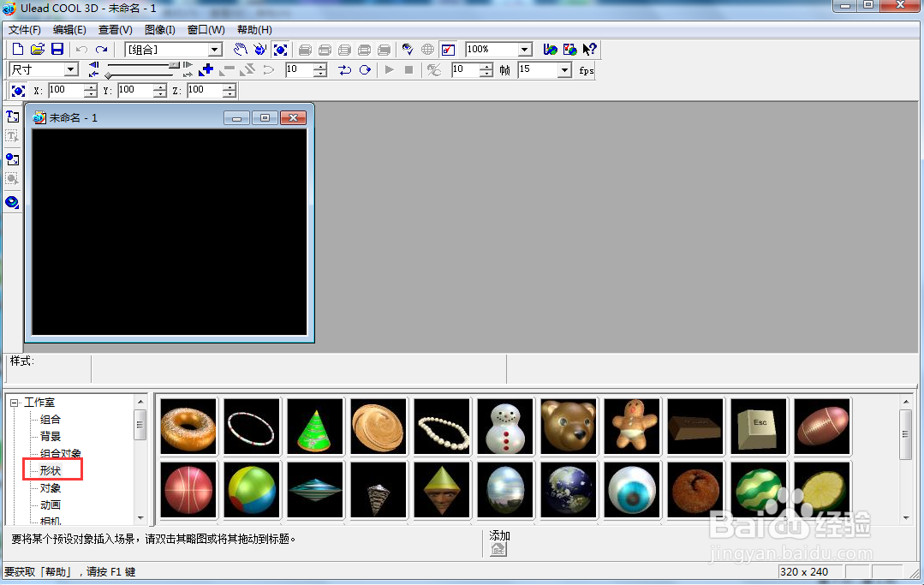Play the animation
Screen dimensions: 924x585
390,69
